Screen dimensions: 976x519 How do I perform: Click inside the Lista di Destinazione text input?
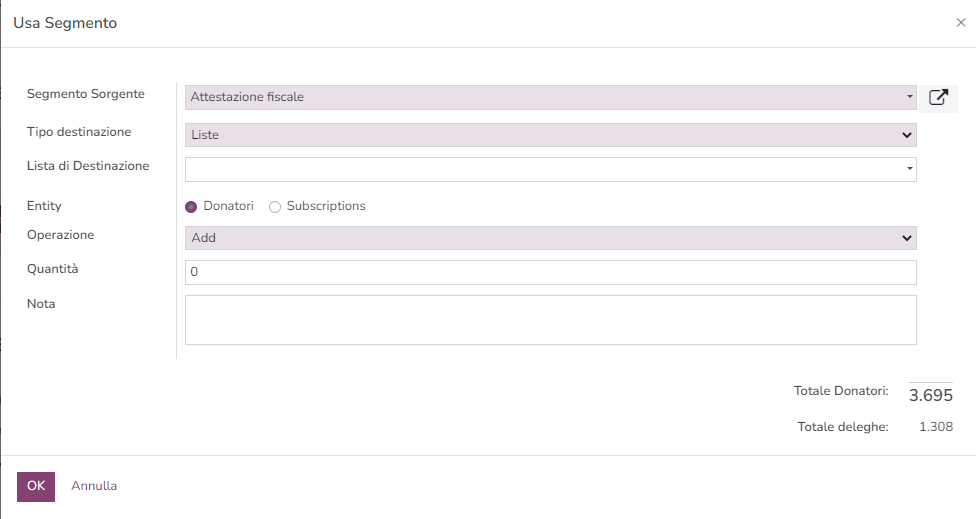tap(540, 169)
